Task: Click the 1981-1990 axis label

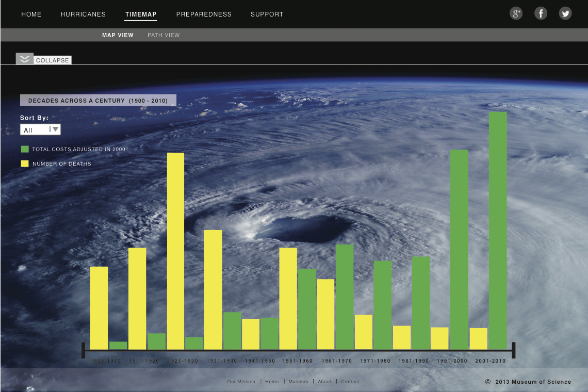Action: tap(414, 361)
